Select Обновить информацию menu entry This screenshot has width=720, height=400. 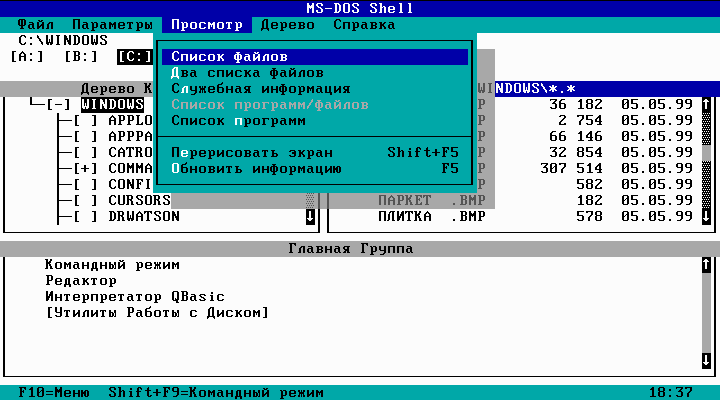point(256,168)
